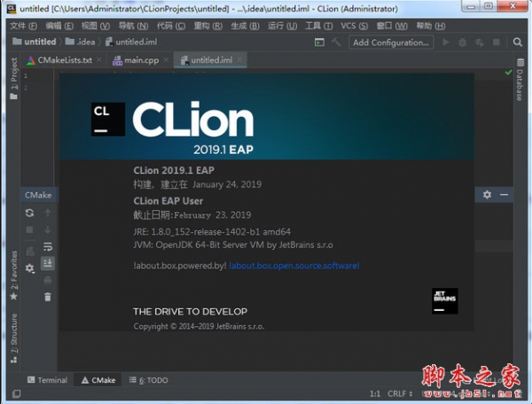
Task: Toggle scroll to end in CMake panel
Action: 48,263
